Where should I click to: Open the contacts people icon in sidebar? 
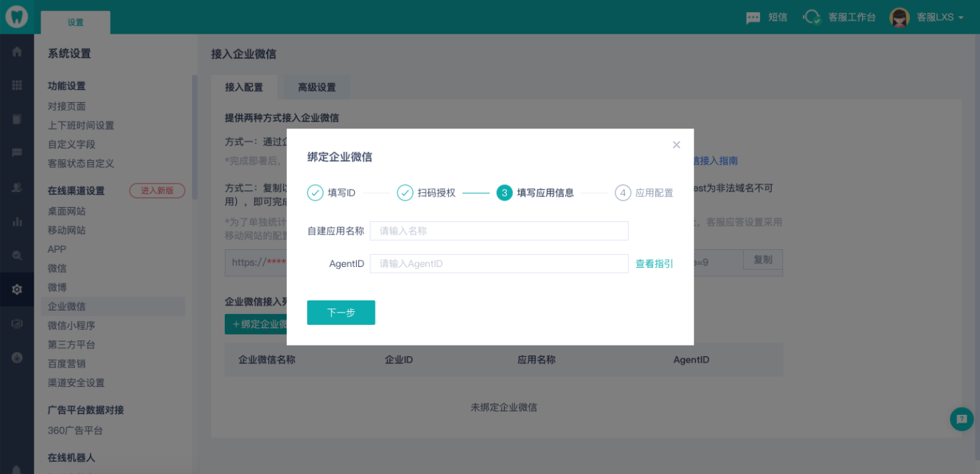click(17, 187)
